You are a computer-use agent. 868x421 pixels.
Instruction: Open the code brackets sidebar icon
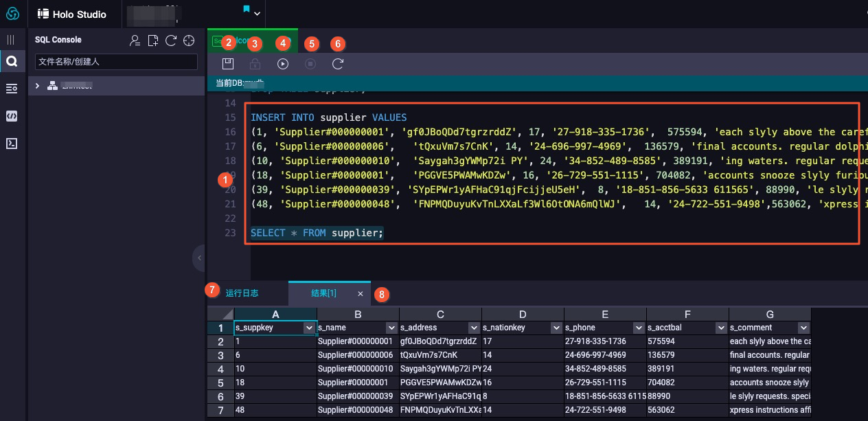[x=12, y=116]
